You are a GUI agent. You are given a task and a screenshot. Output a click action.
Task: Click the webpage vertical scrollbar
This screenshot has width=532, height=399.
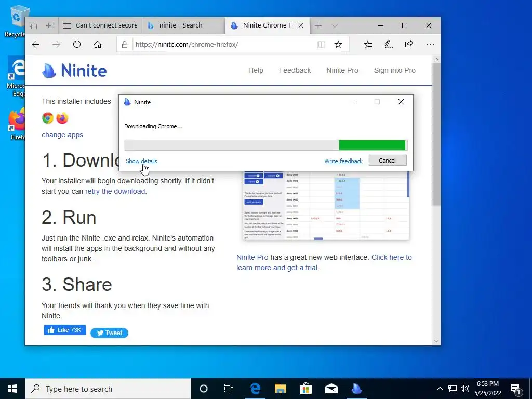pos(436,135)
